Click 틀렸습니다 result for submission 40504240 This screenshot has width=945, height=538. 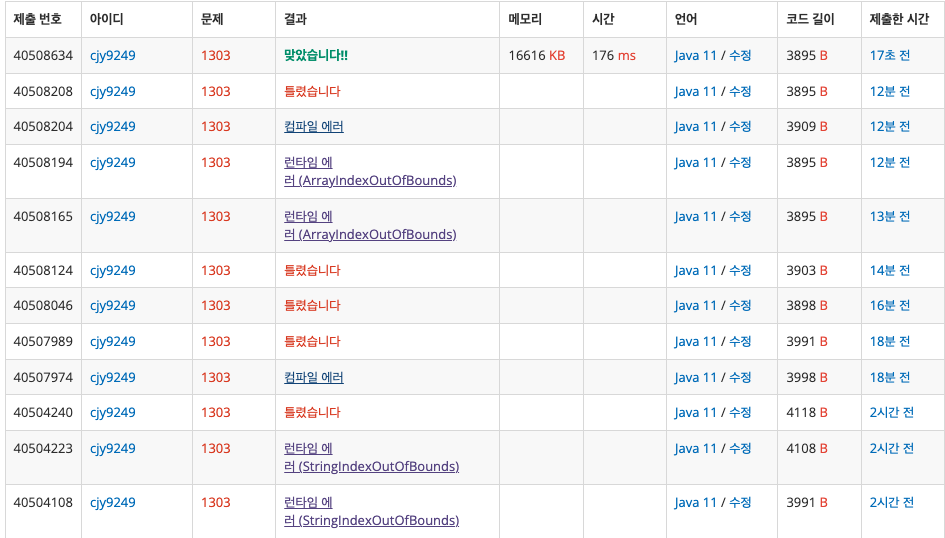coord(312,413)
